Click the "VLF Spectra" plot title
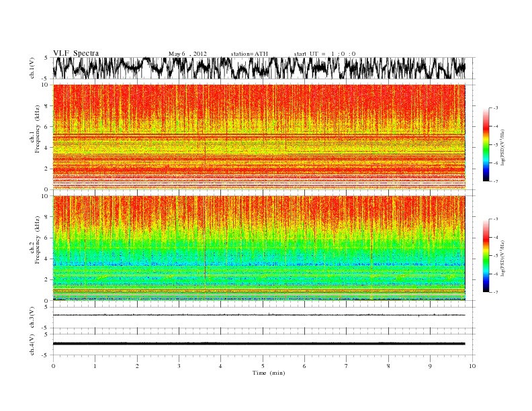The width and height of the screenshot is (532, 411). [x=76, y=53]
